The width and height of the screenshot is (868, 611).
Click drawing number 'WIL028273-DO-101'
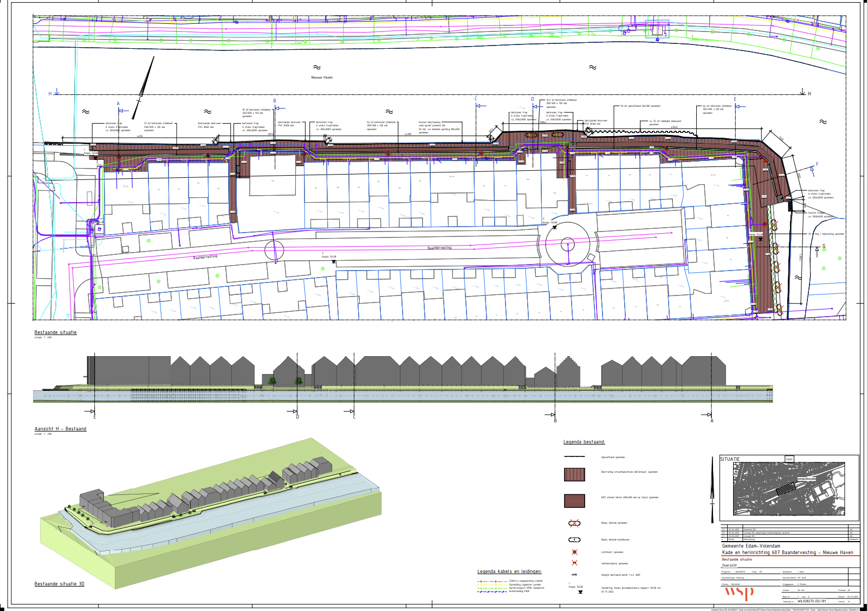(812, 601)
